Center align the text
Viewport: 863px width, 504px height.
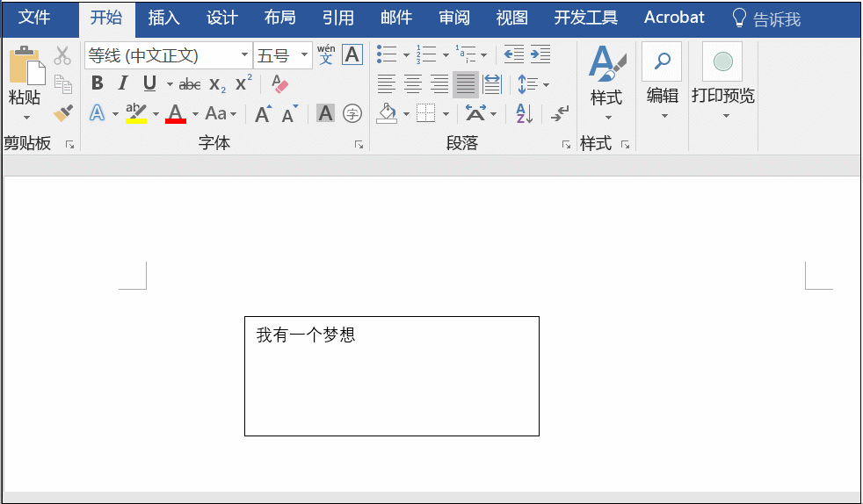point(413,84)
